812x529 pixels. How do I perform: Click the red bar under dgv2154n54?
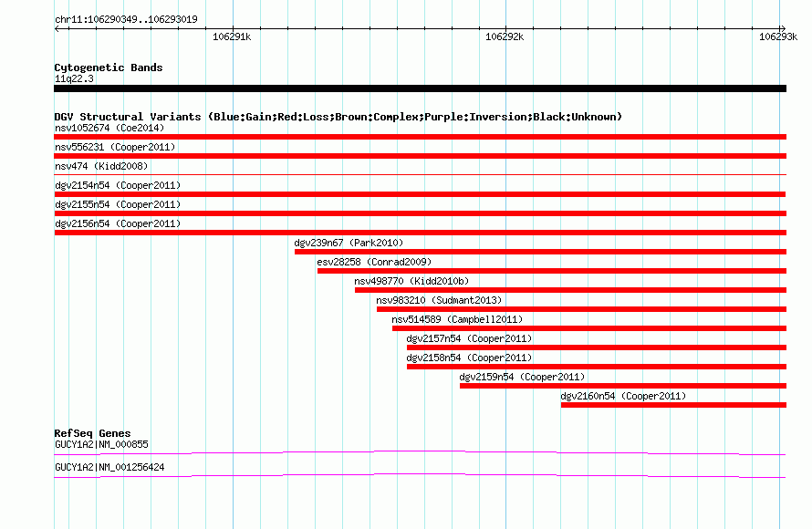(x=420, y=194)
